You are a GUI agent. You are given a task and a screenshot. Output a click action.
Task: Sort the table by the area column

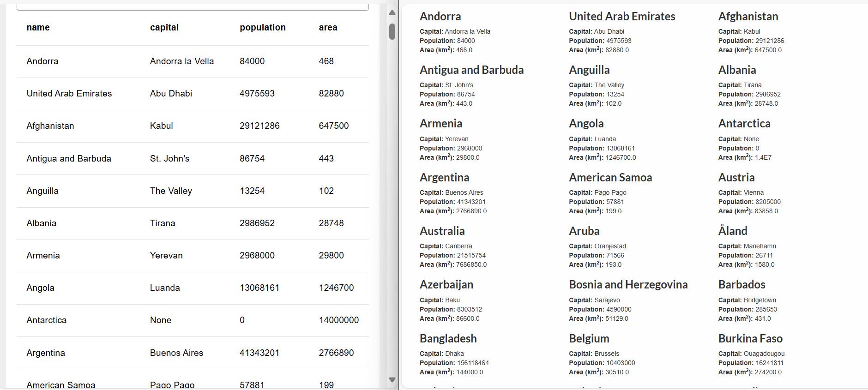[327, 27]
